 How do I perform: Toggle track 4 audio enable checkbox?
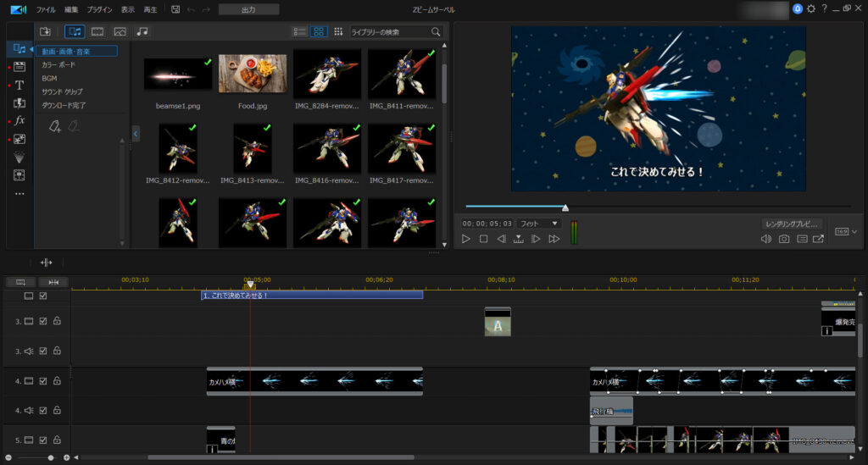click(x=43, y=411)
